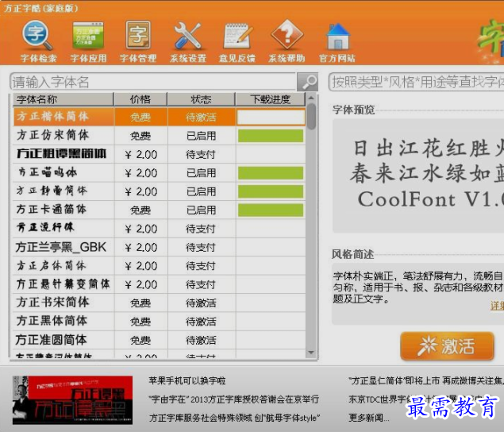Click 已启用 status of 方正喵呜体
504x432 pixels.
coord(201,173)
